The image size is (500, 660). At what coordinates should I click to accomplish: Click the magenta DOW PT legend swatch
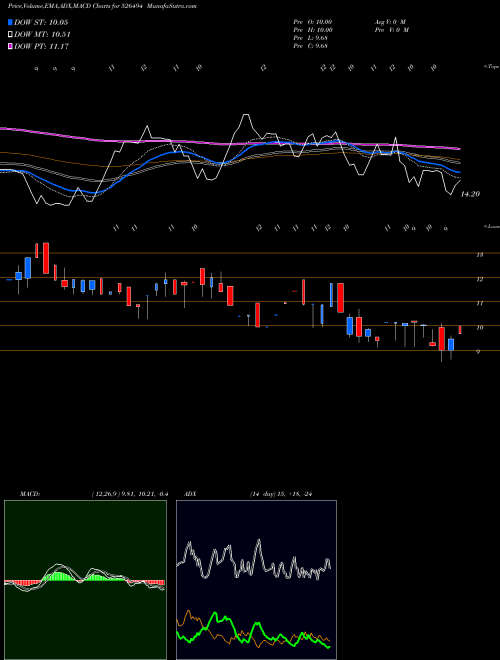(x=10, y=46)
